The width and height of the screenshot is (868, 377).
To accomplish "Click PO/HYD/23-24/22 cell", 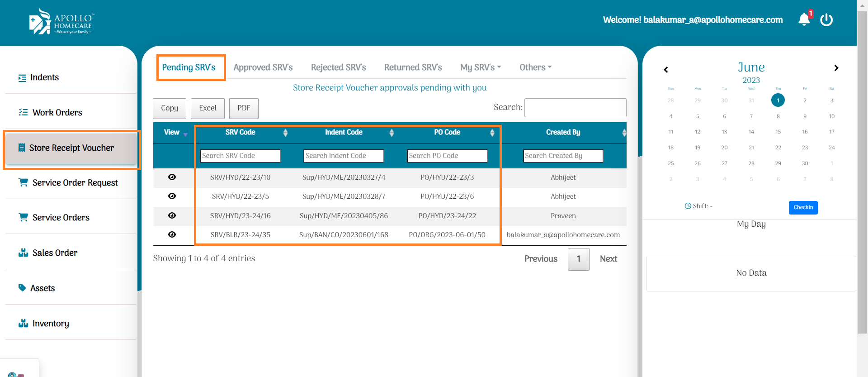I will 447,216.
